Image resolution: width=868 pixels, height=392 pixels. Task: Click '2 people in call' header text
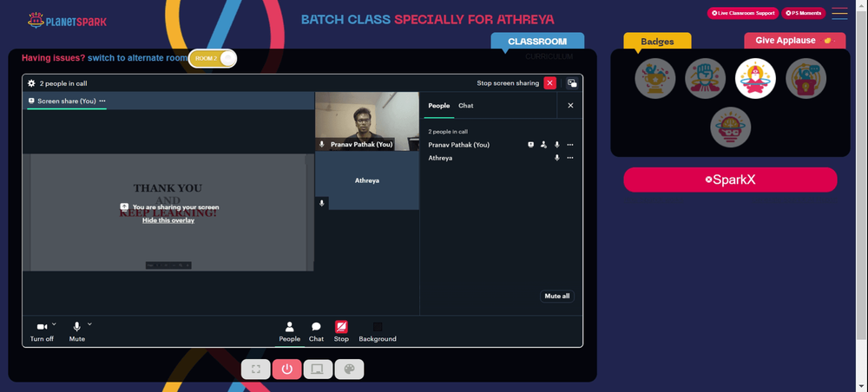63,83
